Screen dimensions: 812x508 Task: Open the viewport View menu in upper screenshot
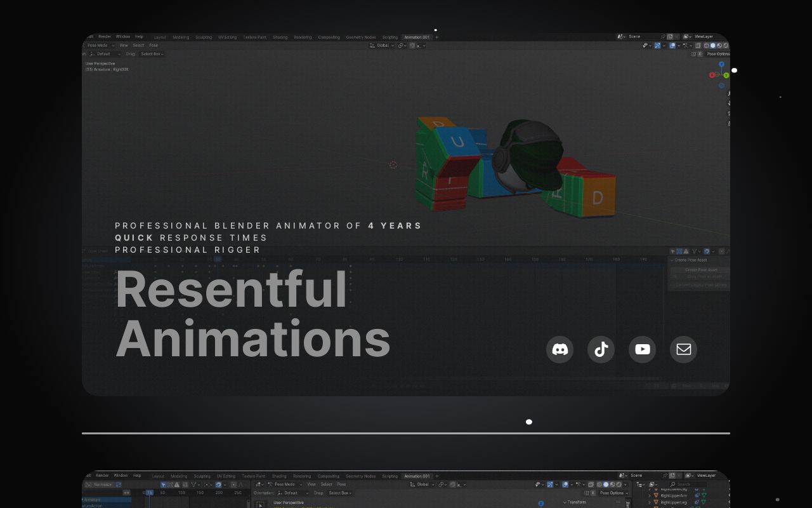point(124,46)
